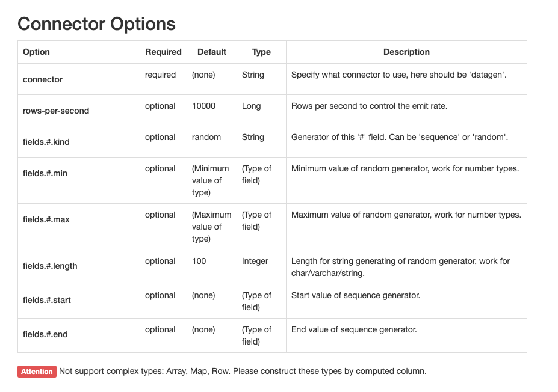
Task: Select the fields.#.kind option cell
Action: point(50,142)
